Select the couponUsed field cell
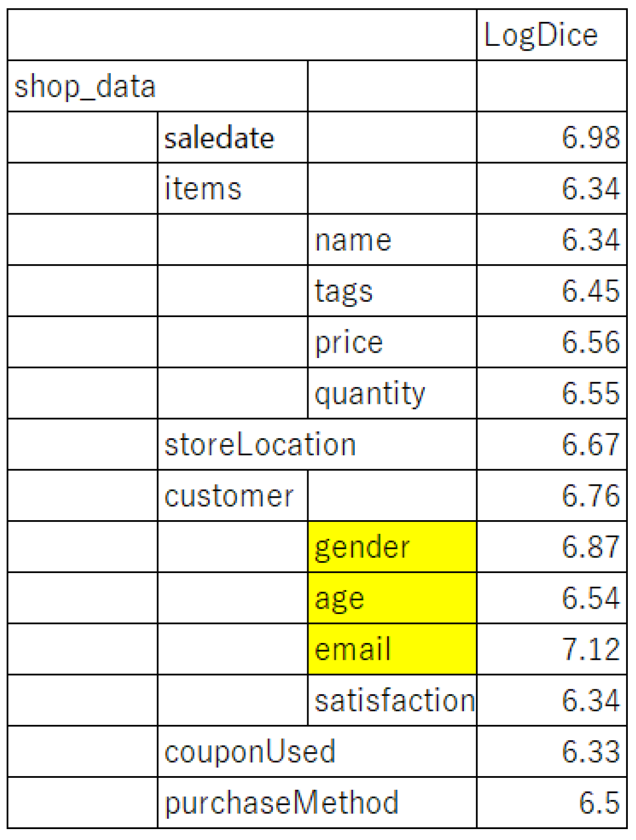Screen dimensions: 636x840 coord(250,752)
